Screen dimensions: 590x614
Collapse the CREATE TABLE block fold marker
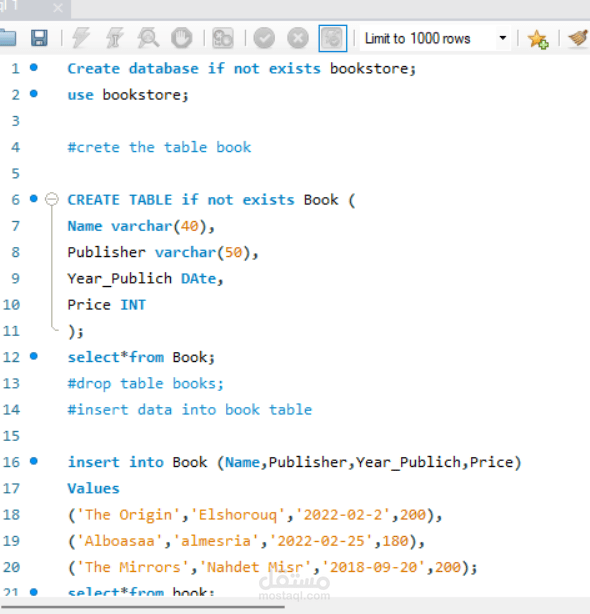pos(51,199)
